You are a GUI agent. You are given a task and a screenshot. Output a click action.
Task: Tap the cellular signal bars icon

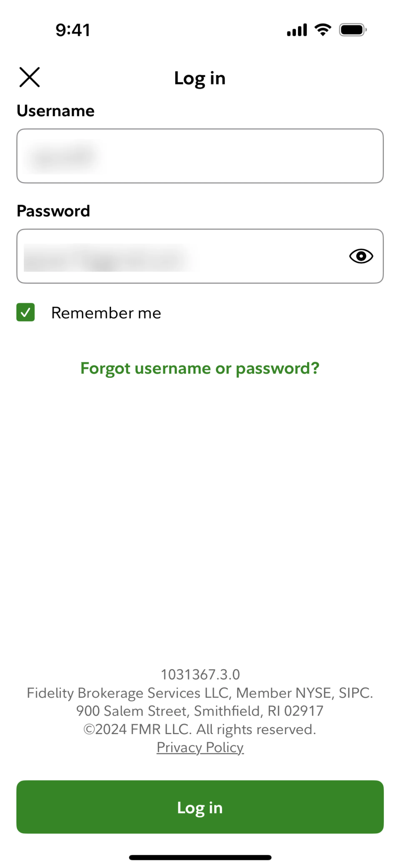click(296, 30)
